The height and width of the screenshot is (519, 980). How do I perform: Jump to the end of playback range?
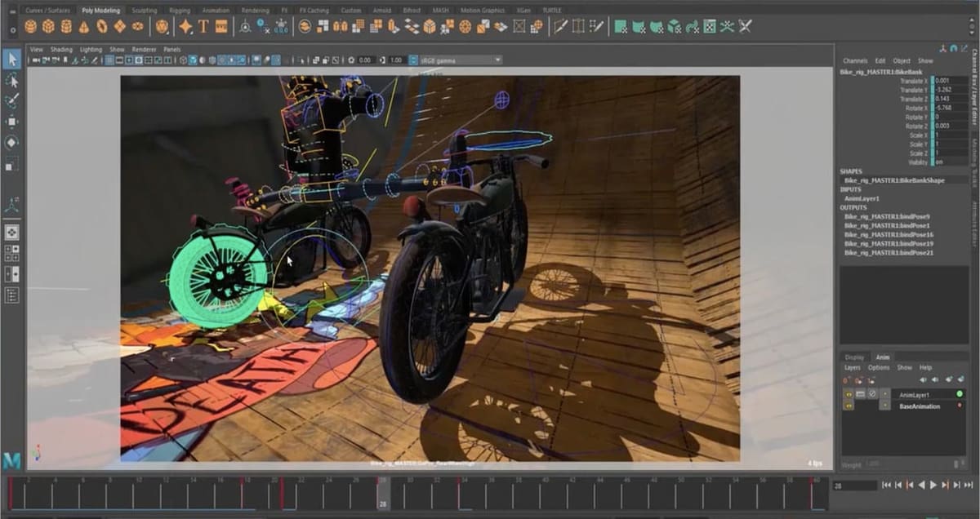click(x=968, y=486)
